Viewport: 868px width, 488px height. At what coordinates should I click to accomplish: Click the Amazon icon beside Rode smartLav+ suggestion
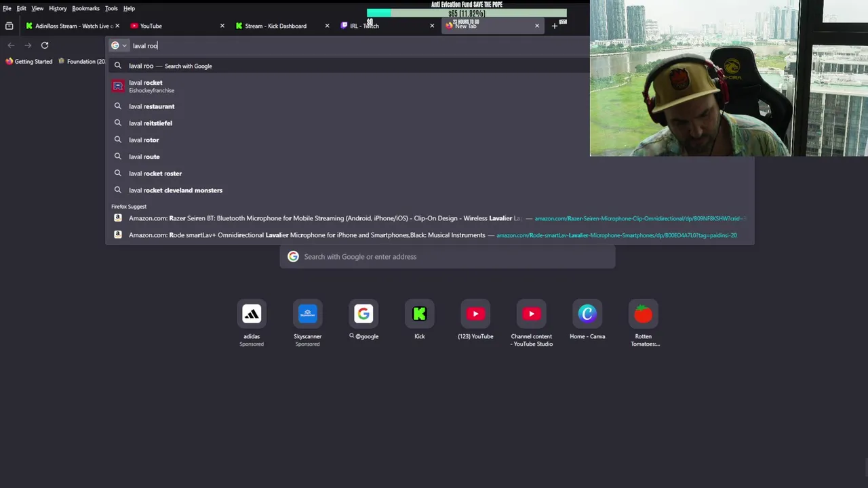point(118,235)
